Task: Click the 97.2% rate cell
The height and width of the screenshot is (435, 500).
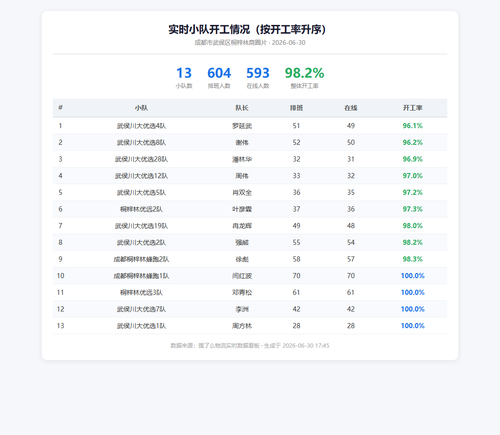Action: (413, 192)
